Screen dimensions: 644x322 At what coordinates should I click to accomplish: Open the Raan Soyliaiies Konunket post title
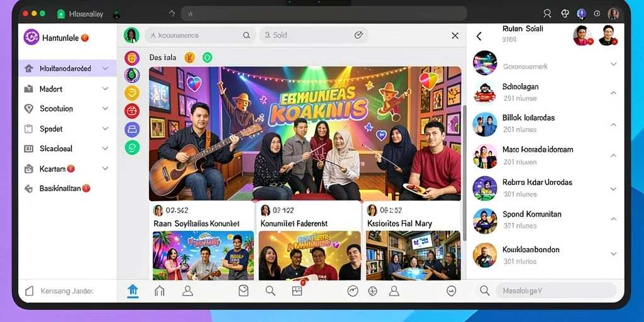pyautogui.click(x=196, y=224)
